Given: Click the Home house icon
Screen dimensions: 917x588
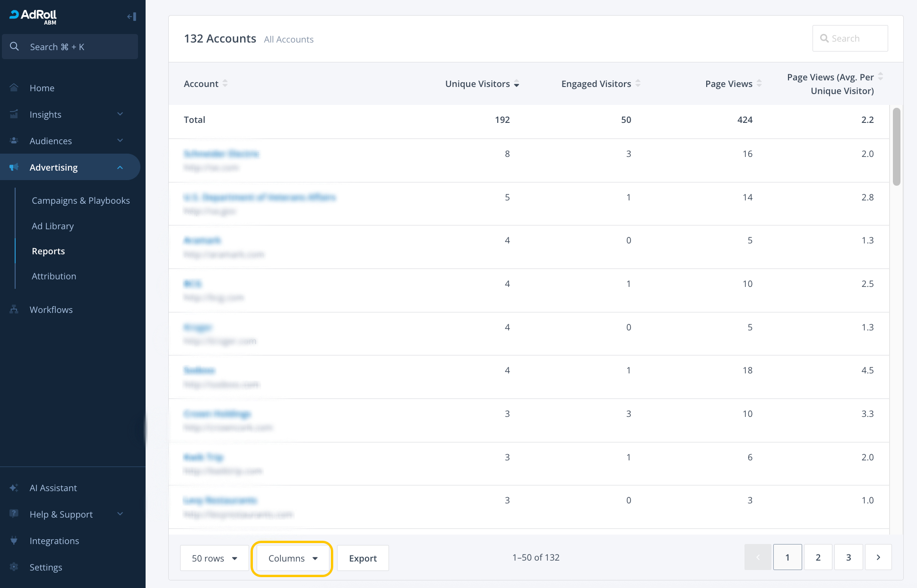Looking at the screenshot, I should (x=14, y=88).
